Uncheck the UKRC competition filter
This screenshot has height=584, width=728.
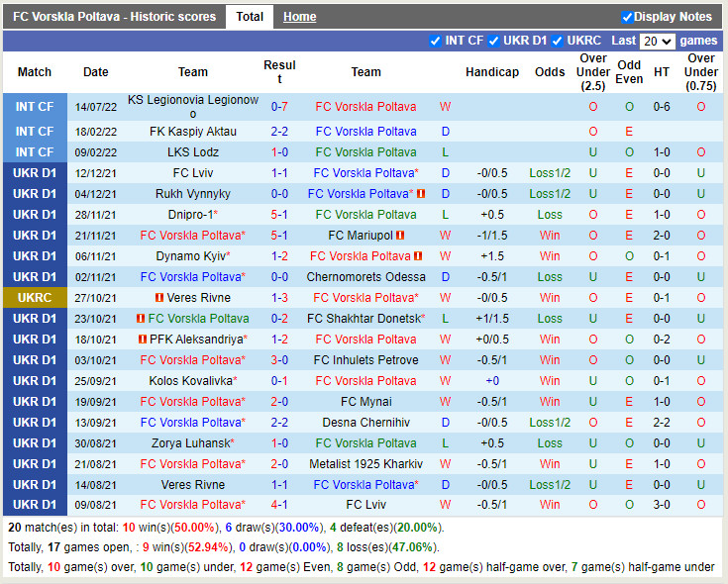(x=557, y=41)
